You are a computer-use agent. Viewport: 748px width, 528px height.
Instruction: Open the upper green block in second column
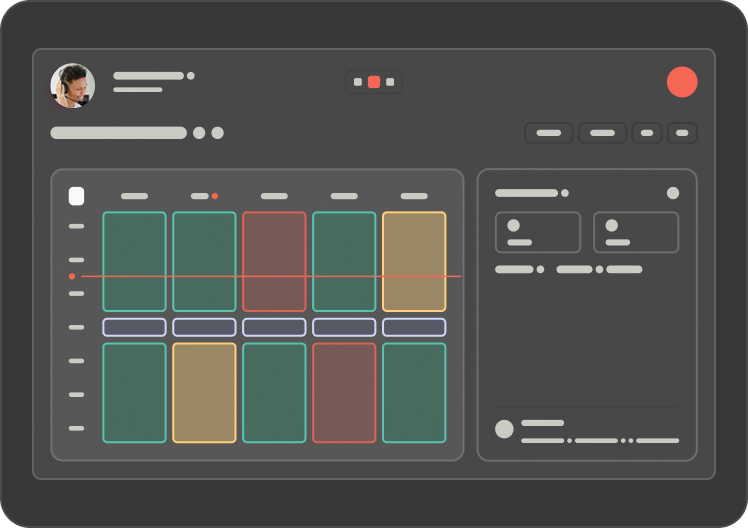[x=204, y=261]
